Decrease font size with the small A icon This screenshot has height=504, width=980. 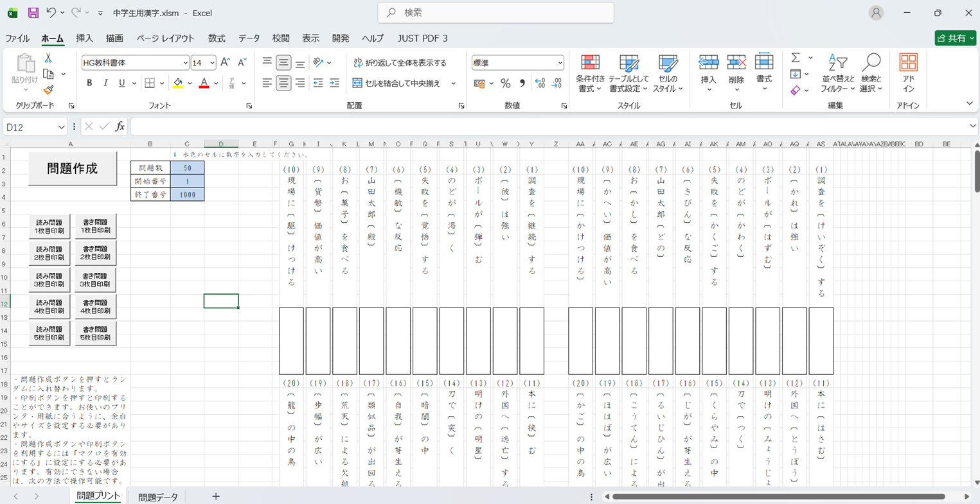coord(242,62)
